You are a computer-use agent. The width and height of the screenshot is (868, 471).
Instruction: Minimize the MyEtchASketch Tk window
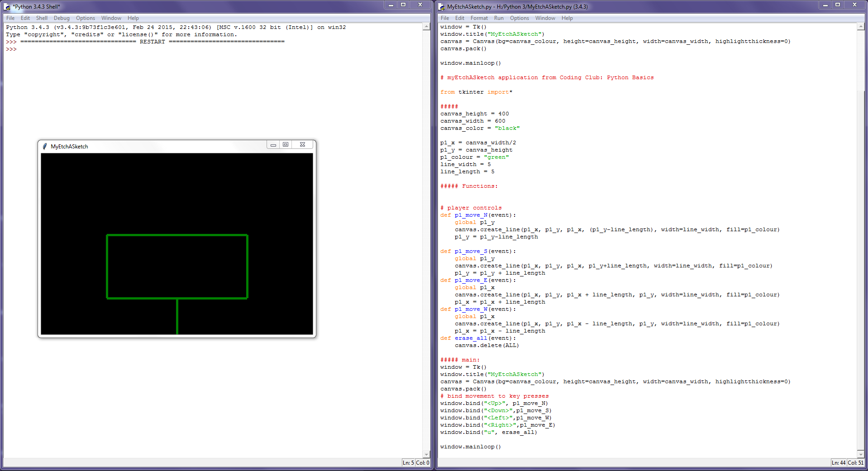tap(273, 145)
